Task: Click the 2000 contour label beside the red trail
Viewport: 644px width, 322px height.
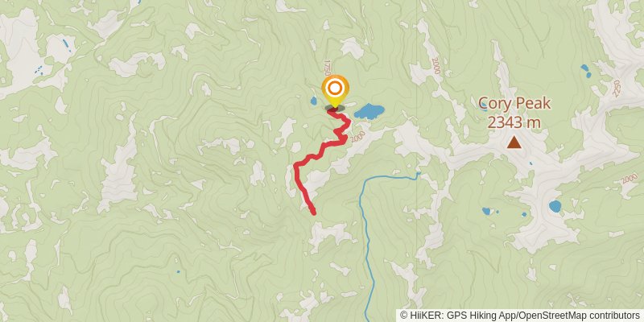Action: pyautogui.click(x=357, y=137)
